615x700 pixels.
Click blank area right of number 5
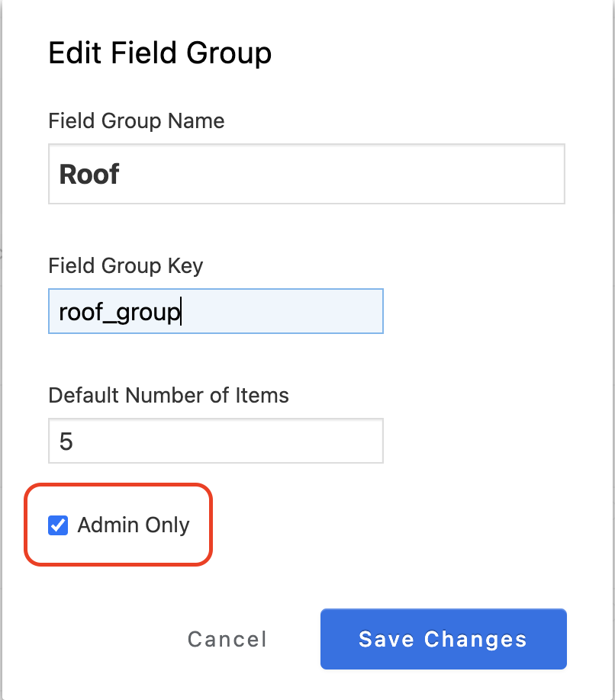[x=228, y=441]
